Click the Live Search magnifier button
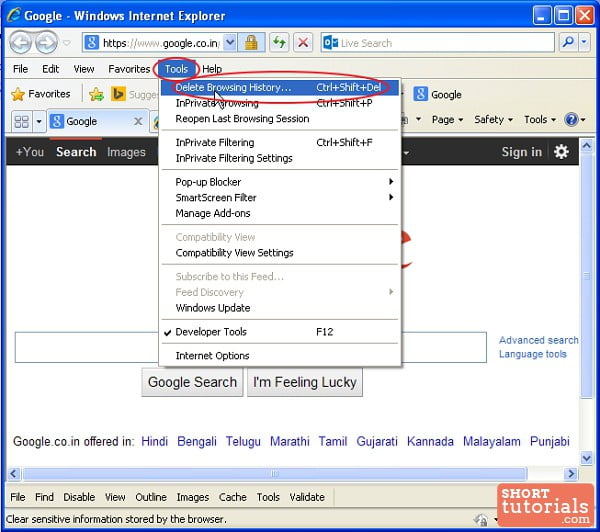 [x=568, y=43]
